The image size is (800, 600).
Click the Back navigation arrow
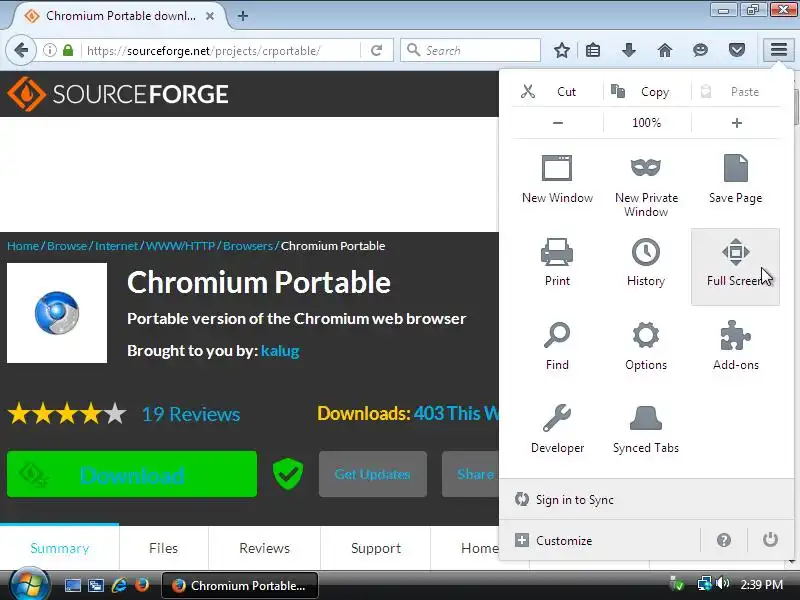tap(21, 50)
